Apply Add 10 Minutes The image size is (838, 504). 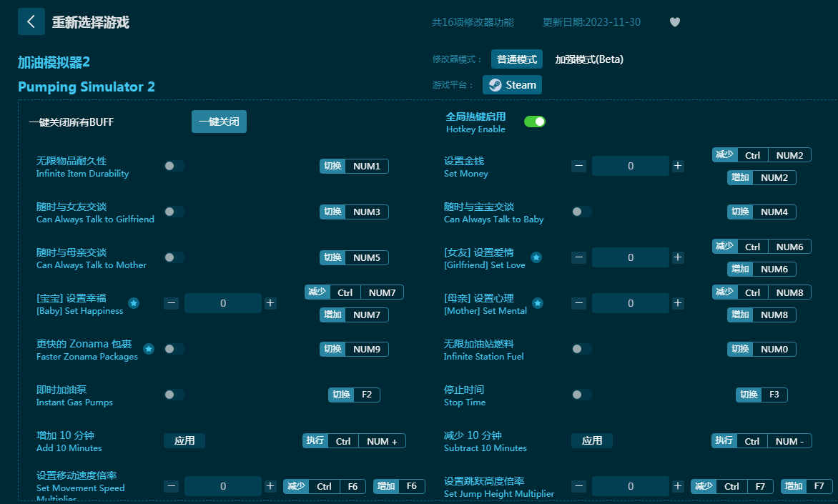coord(184,441)
